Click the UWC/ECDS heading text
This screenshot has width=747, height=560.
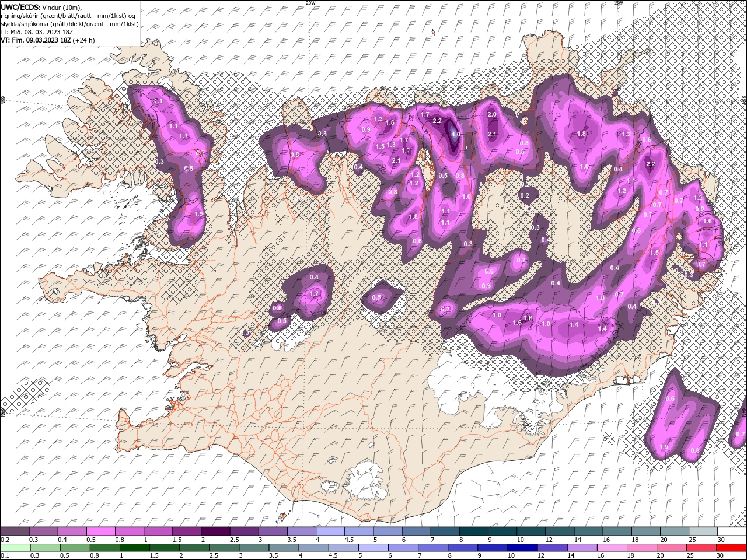point(20,6)
